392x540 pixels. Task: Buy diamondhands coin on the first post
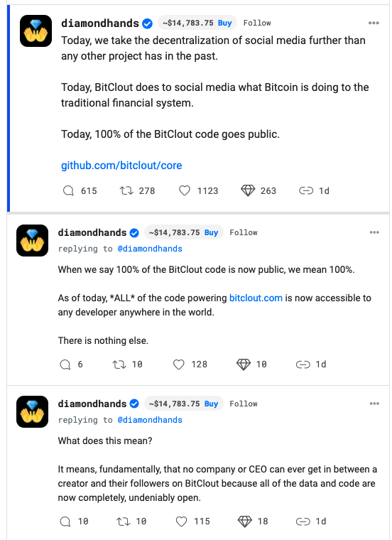coord(224,23)
